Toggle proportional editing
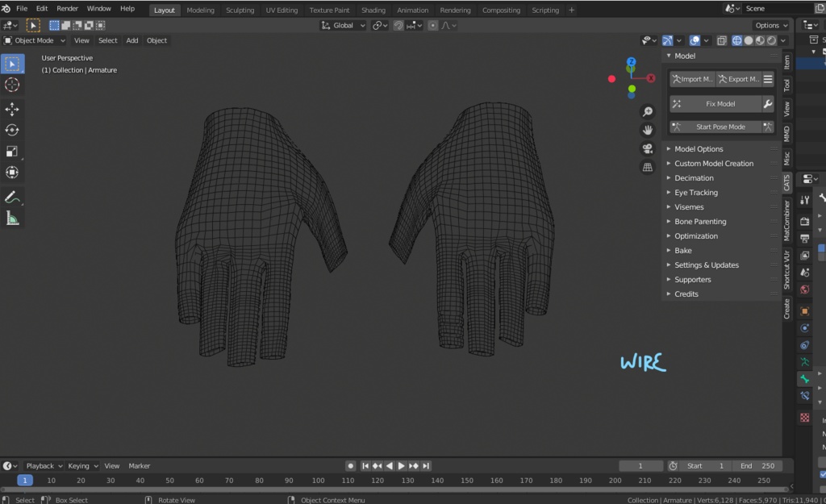 pos(433,25)
